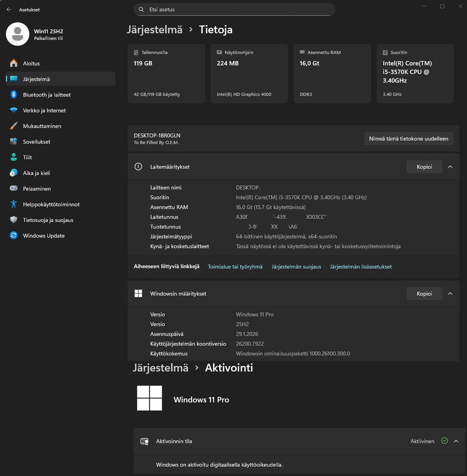Open the Helppokäyttötoiminnot accessibility icon
Image resolution: width=467 pixels, height=476 pixels.
pos(14,204)
